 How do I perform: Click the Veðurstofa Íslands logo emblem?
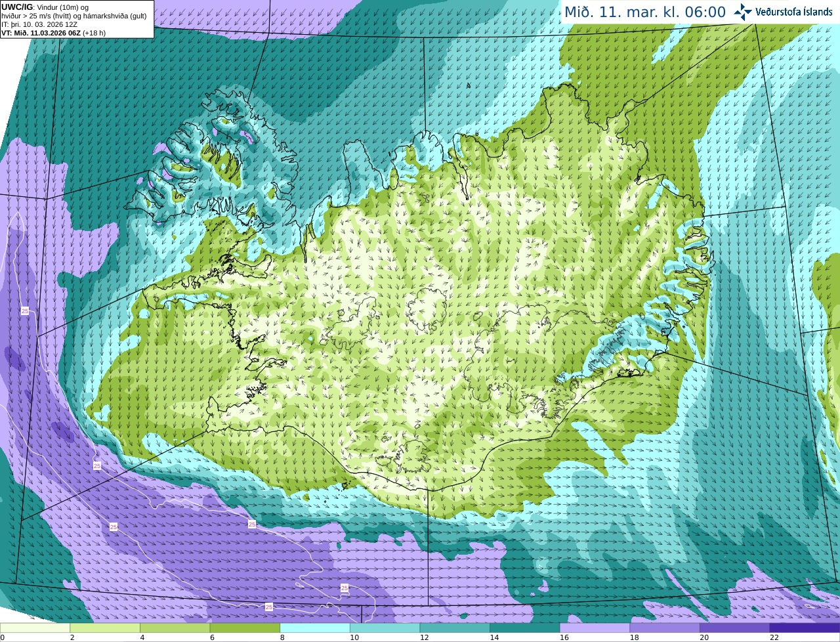coord(744,12)
